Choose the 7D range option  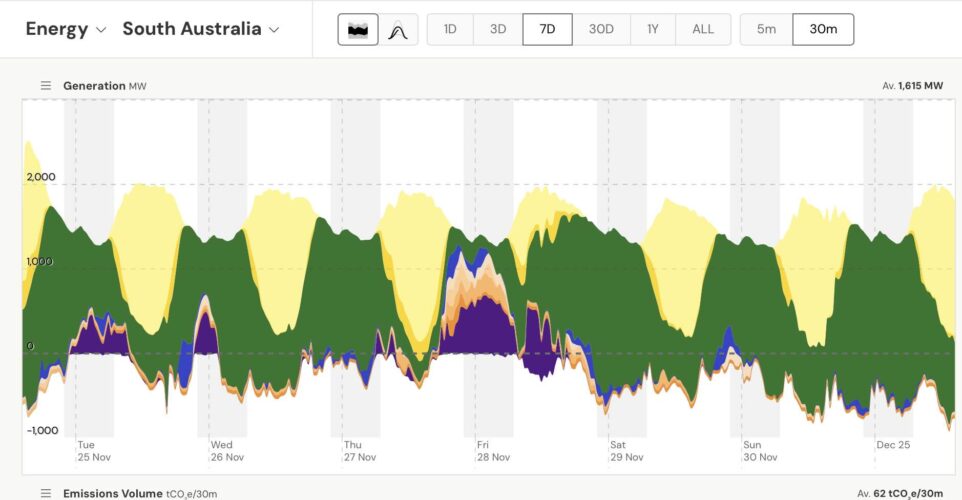(547, 29)
